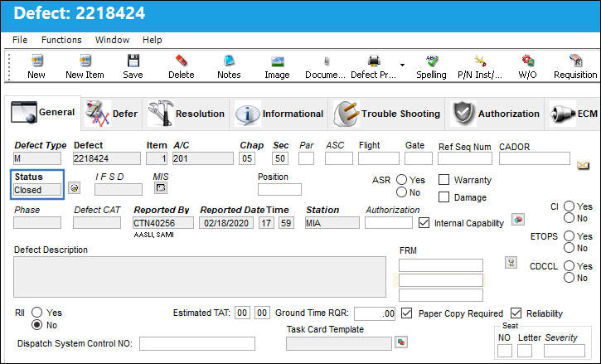Click the Station field showing MIA
This screenshot has height=364, width=601.
[x=332, y=223]
